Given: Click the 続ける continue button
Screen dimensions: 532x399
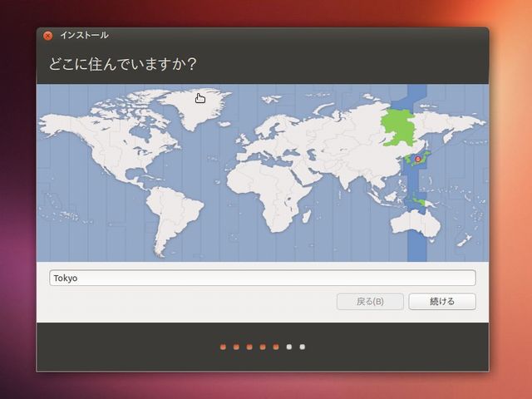Looking at the screenshot, I should point(442,301).
